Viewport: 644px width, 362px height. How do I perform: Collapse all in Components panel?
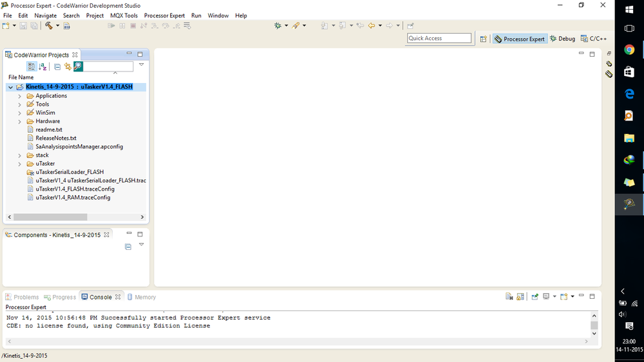pos(128,247)
